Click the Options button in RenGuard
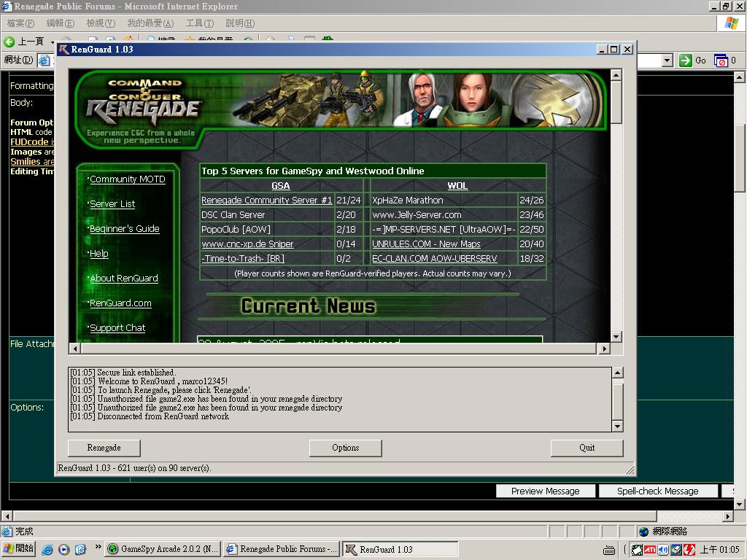The width and height of the screenshot is (747, 560). pos(346,448)
